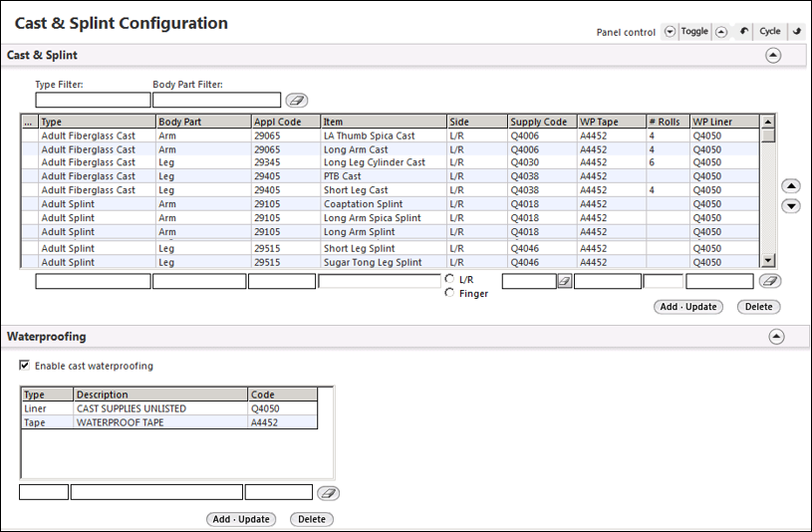The image size is (812, 532).
Task: Sort by the Side column header
Action: [x=477, y=122]
